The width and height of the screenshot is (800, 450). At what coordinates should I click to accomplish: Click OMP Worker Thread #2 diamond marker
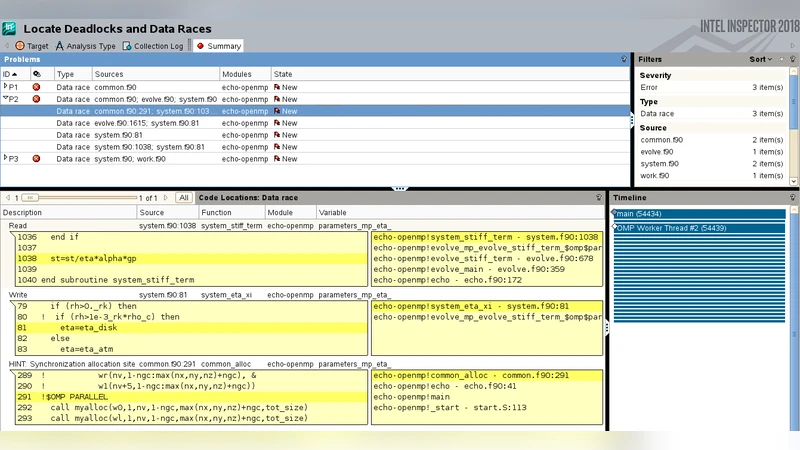click(x=614, y=227)
